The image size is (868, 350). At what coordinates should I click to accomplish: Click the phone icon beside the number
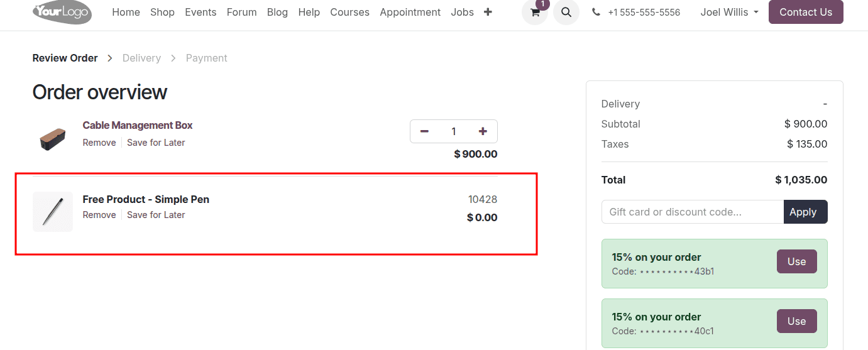pyautogui.click(x=596, y=12)
